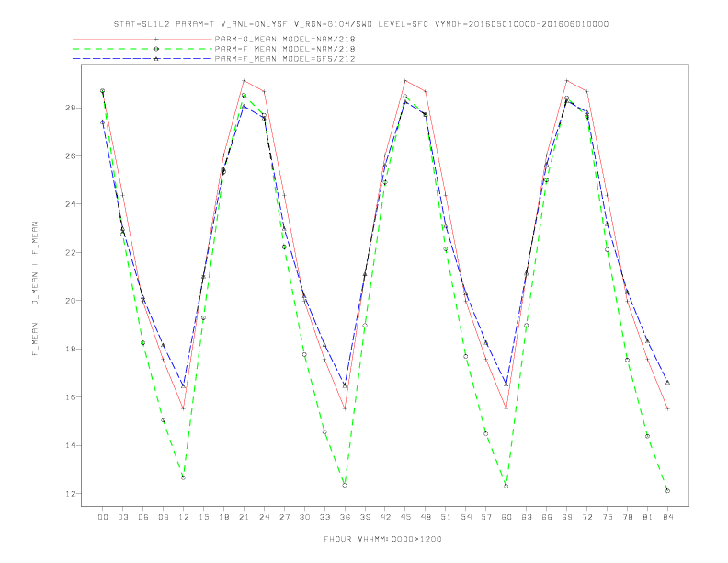
Task: Click x-axis forecast hour label 84
Action: [x=667, y=517]
